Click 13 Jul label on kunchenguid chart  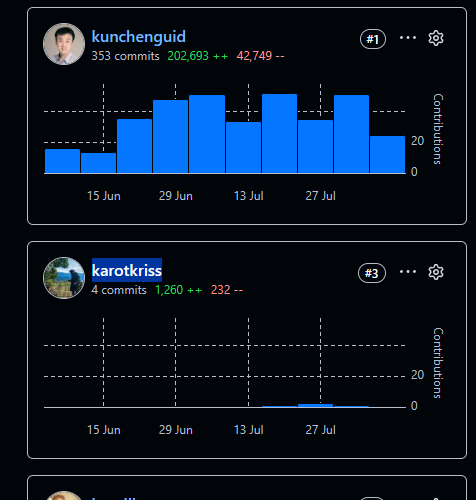(248, 196)
